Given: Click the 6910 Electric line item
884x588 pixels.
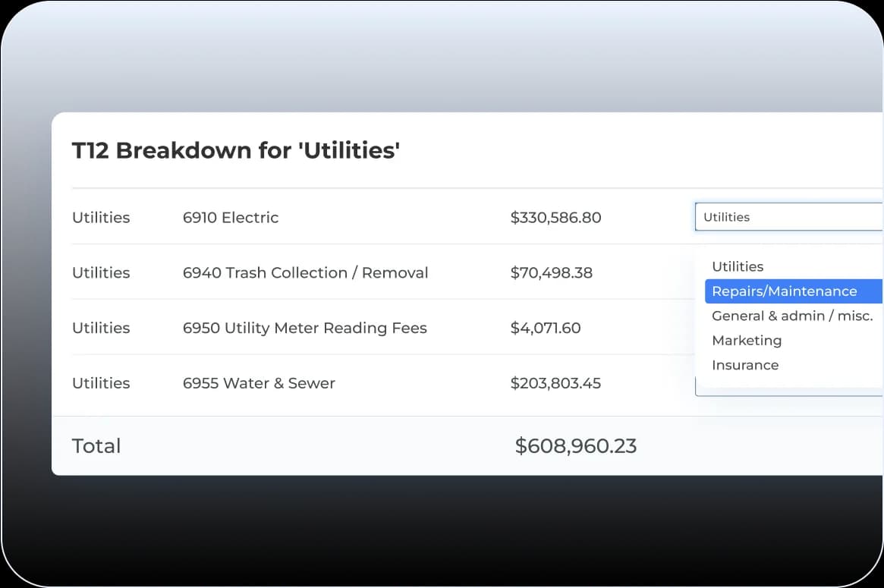Looking at the screenshot, I should (x=231, y=218).
